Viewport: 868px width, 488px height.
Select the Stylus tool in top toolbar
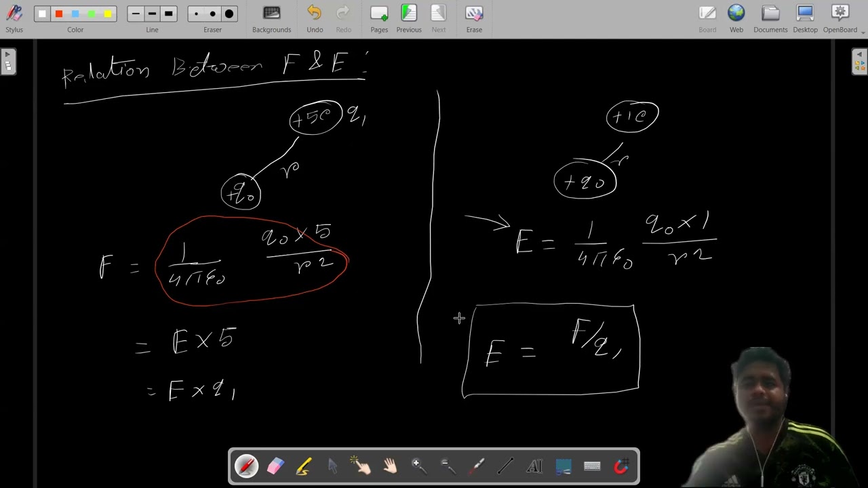14,18
